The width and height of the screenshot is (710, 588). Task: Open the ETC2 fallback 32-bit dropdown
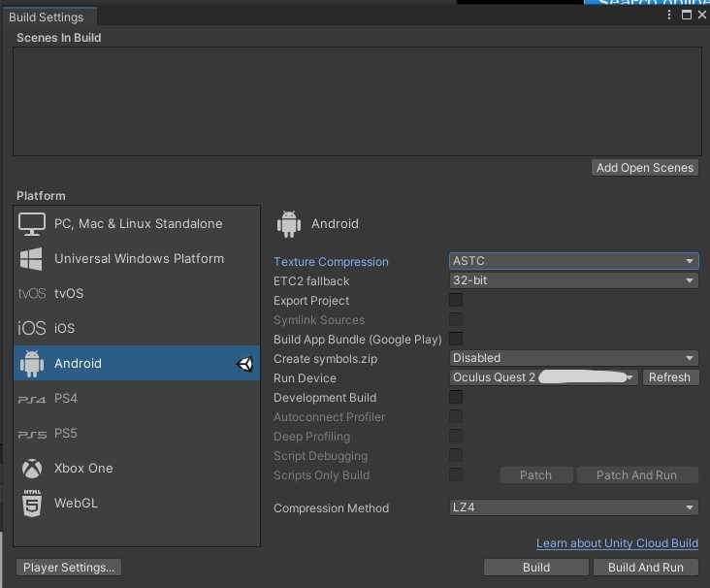[x=573, y=280]
